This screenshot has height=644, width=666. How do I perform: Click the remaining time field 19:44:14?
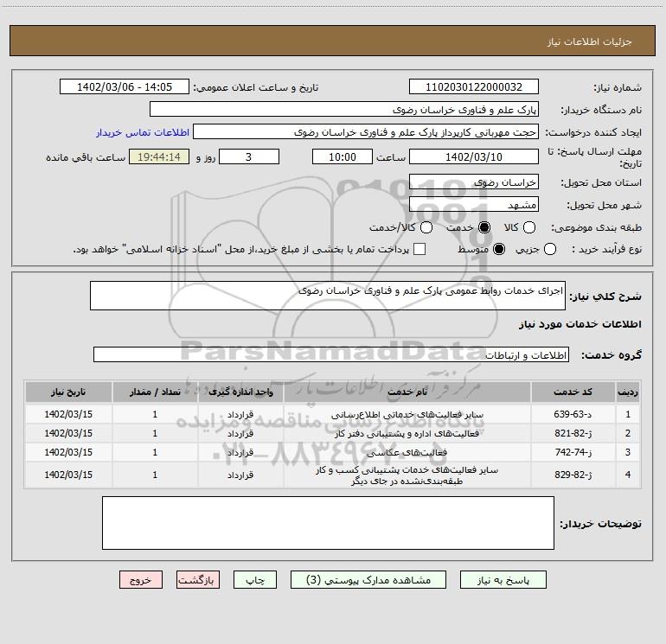point(159,156)
